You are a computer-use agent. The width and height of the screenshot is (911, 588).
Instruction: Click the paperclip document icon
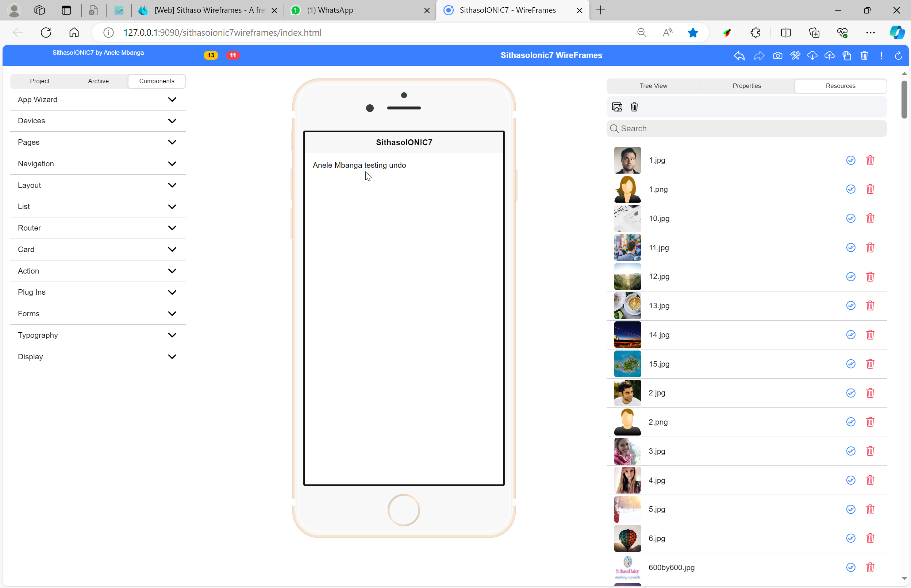pos(846,56)
